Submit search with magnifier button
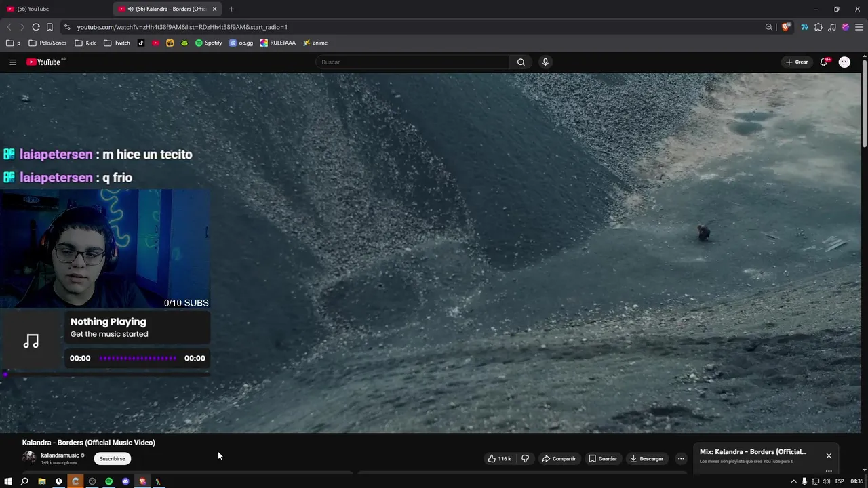The image size is (868, 488). click(521, 62)
